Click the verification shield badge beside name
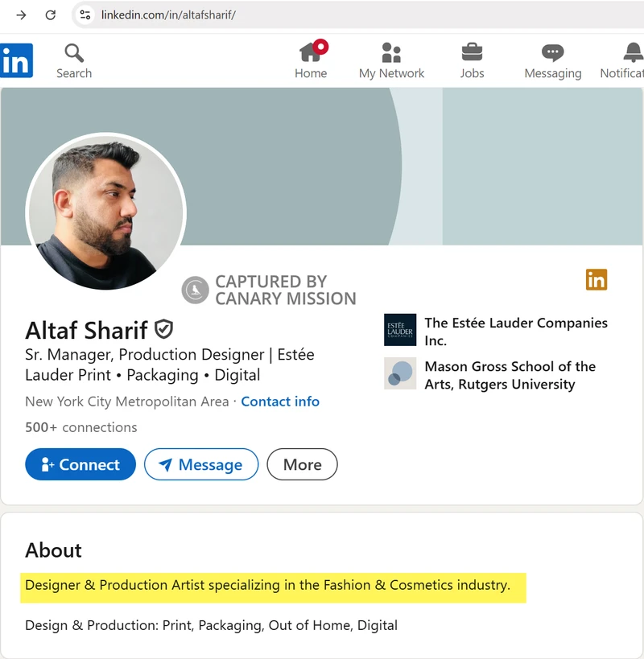The height and width of the screenshot is (659, 644). [x=163, y=329]
